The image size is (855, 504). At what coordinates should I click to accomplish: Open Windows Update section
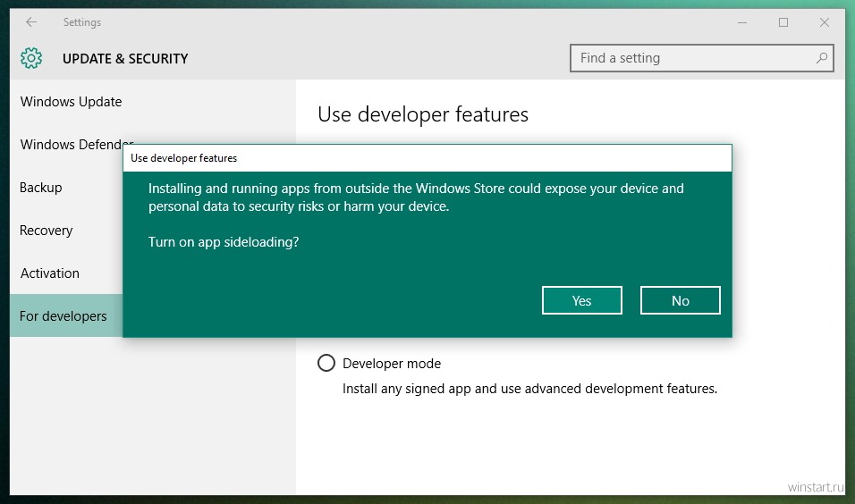pos(71,102)
